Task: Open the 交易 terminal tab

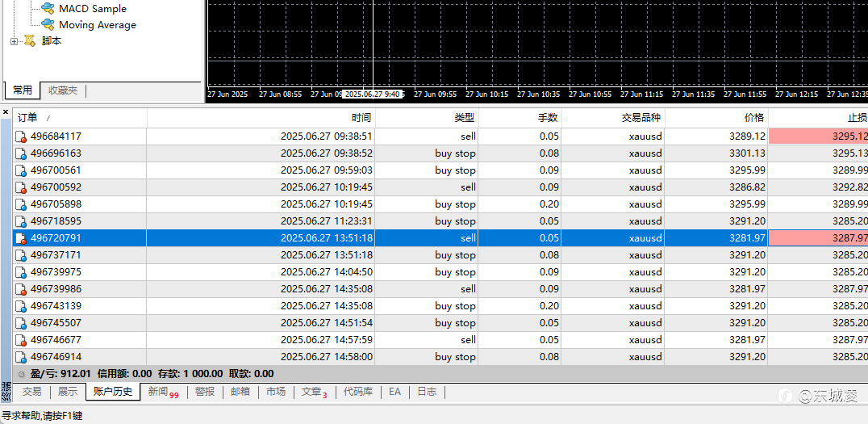Action: click(x=31, y=392)
